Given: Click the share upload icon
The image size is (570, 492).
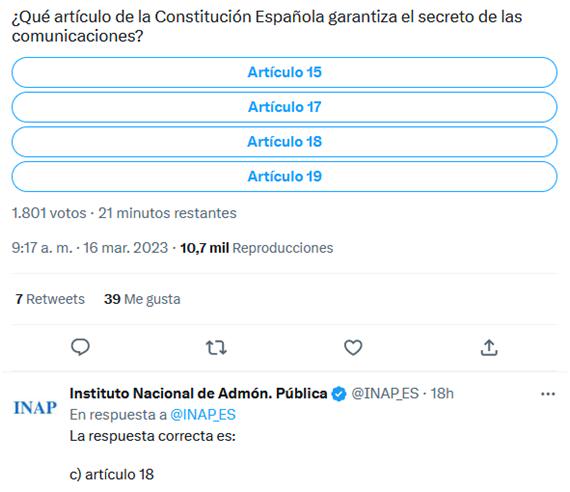Looking at the screenshot, I should 489,347.
